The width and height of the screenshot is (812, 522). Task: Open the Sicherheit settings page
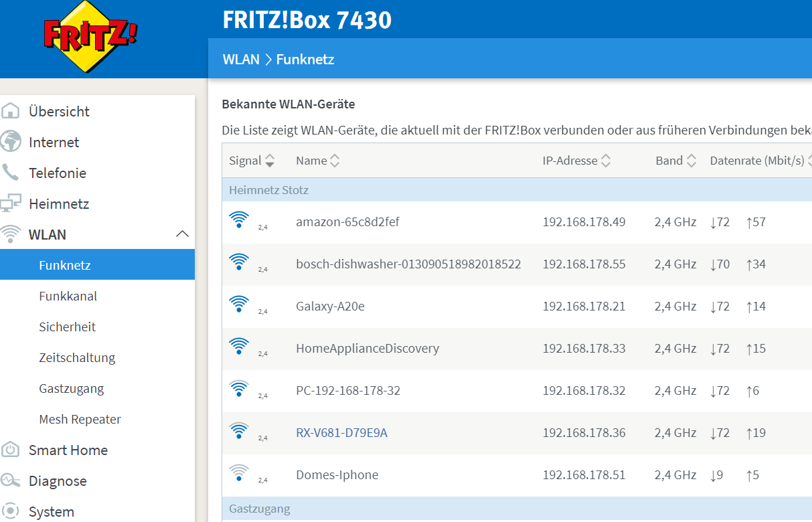coord(67,327)
